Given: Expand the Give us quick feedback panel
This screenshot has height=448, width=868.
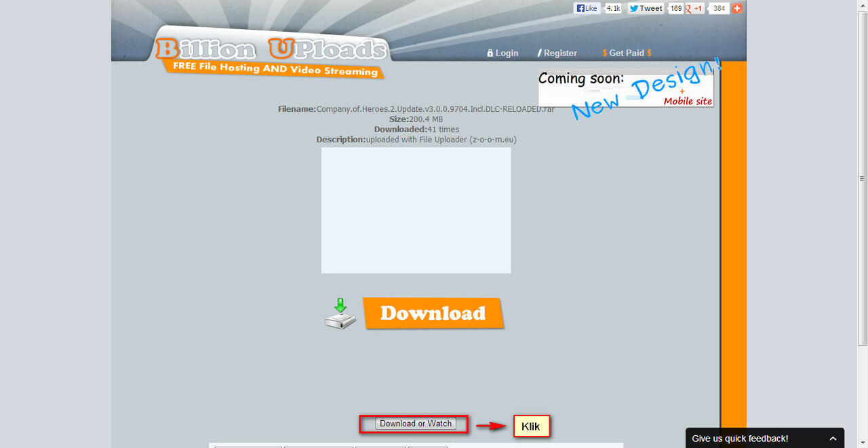Looking at the screenshot, I should coord(833,439).
